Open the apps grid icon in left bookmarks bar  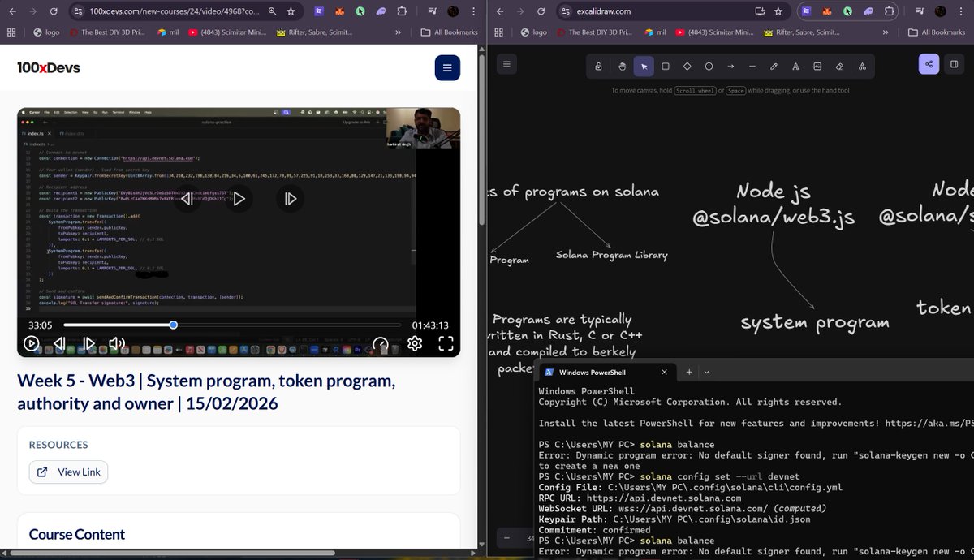point(11,32)
